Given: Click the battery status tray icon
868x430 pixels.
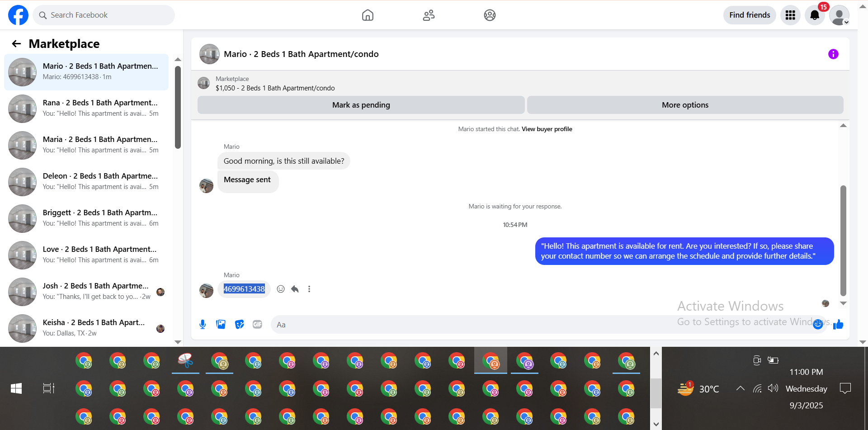Looking at the screenshot, I should pyautogui.click(x=773, y=360).
